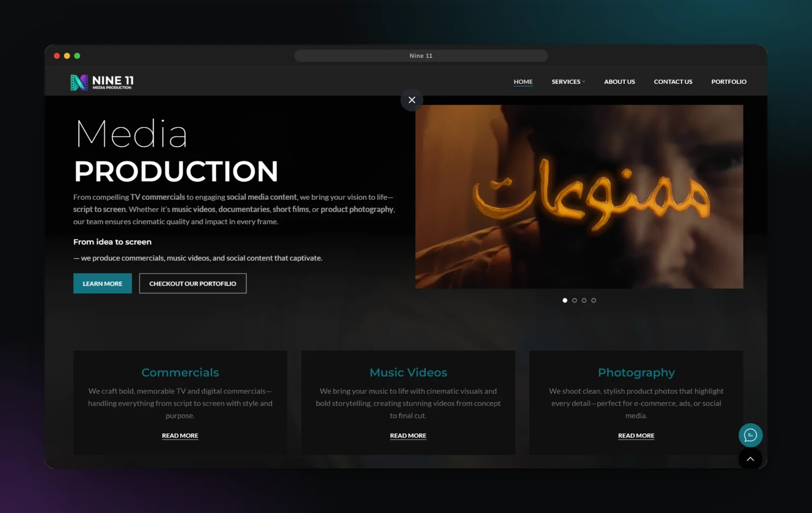
Task: Select the fourth carousel dot
Action: tap(594, 300)
